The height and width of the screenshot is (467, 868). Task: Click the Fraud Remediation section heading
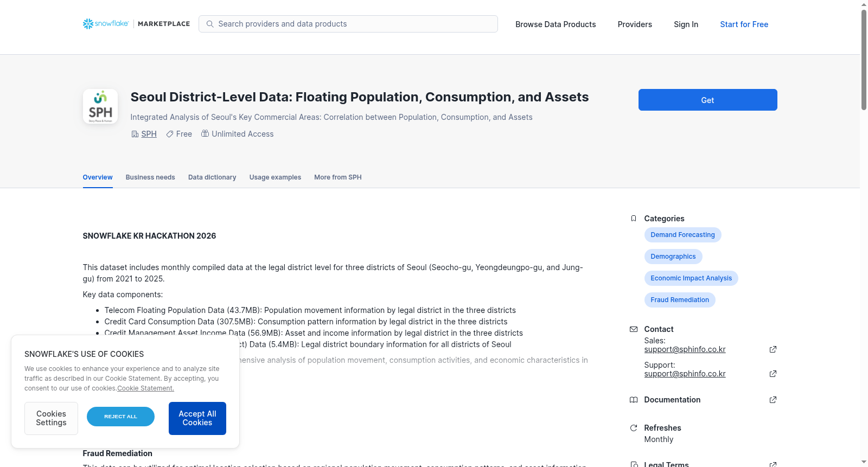pos(118,453)
